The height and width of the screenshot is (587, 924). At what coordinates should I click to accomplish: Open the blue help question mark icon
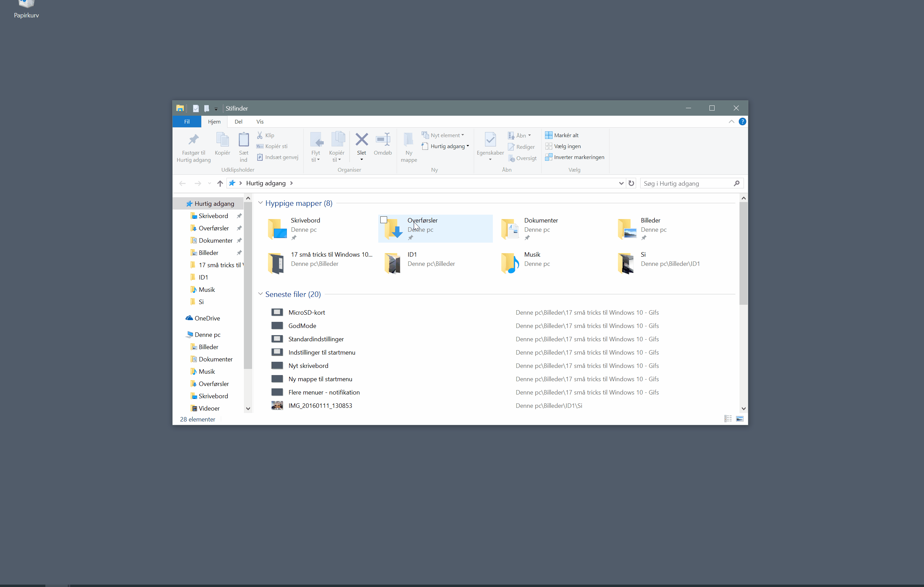coord(743,122)
